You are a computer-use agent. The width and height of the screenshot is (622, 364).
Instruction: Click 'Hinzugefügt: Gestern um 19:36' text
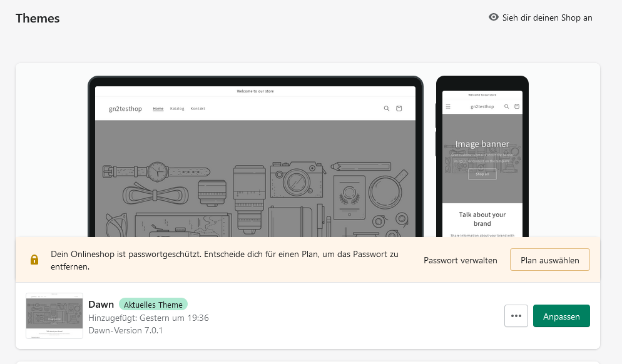point(148,318)
